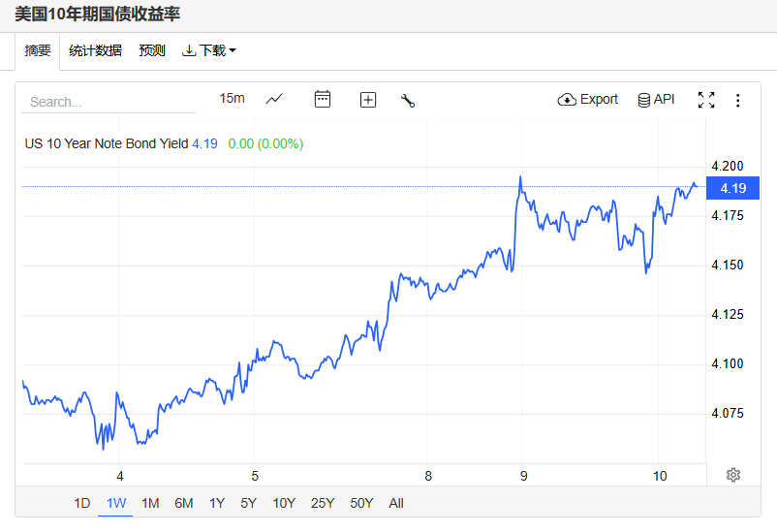Select the 1Y time range
This screenshot has width=777, height=532.
coord(217,503)
